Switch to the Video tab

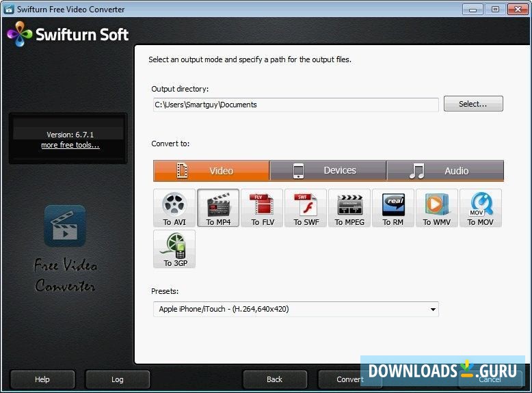tap(211, 171)
